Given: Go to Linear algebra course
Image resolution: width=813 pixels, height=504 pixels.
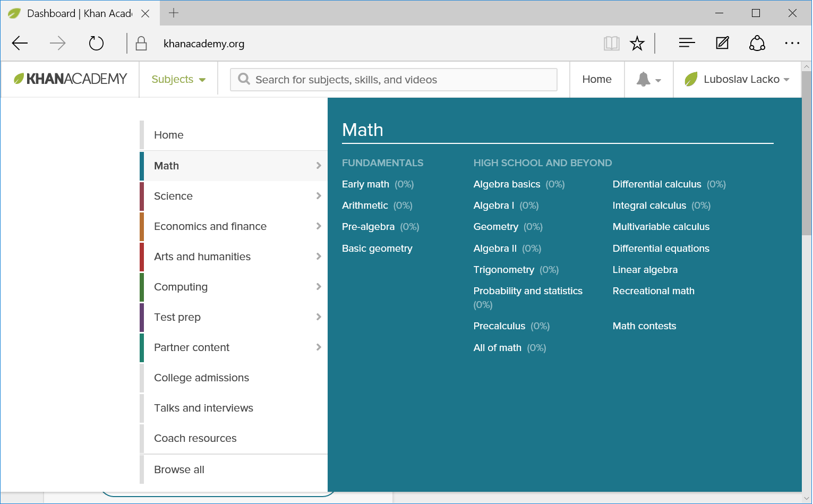Looking at the screenshot, I should [645, 270].
